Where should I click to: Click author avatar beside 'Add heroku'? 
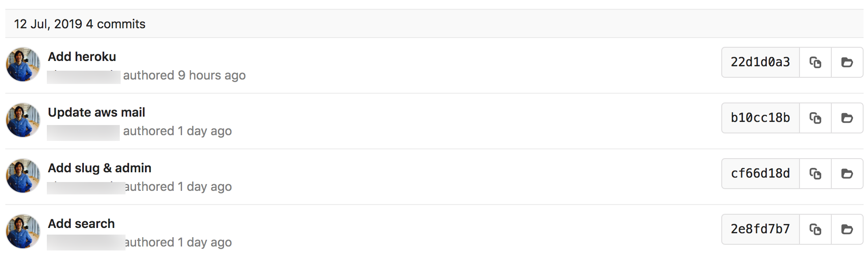[23, 64]
